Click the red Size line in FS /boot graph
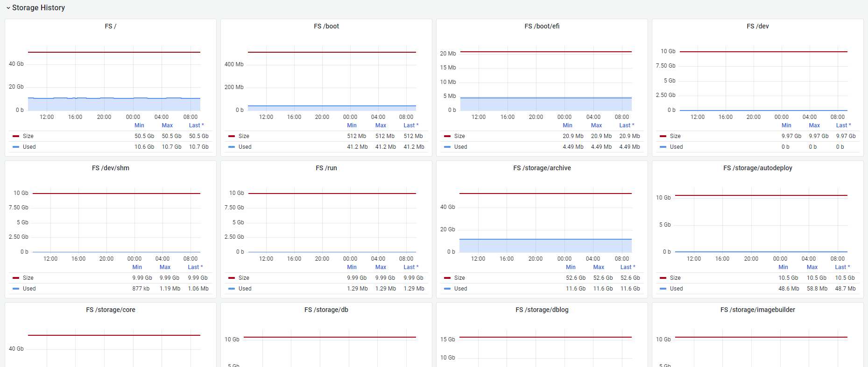Viewport: 868px width, 367px height. [x=332, y=52]
